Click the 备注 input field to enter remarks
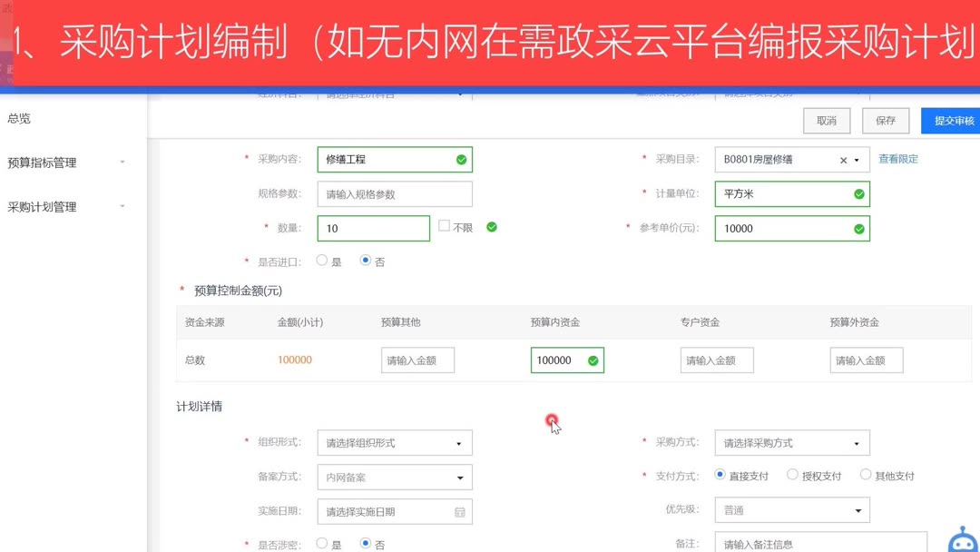This screenshot has height=552, width=980. [817, 543]
